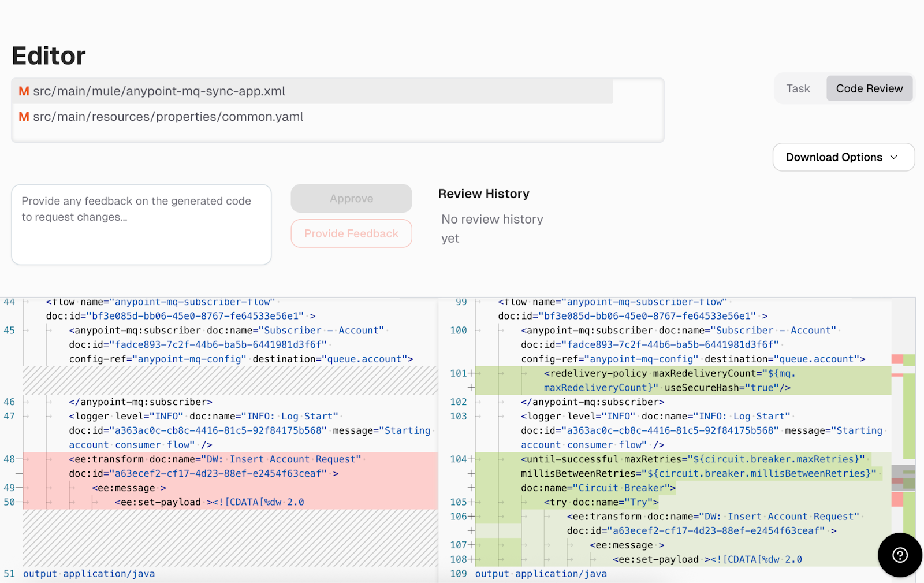Screen dimensions: 924x583
Task: Click line number 109 in right pane
Action: (x=459, y=574)
